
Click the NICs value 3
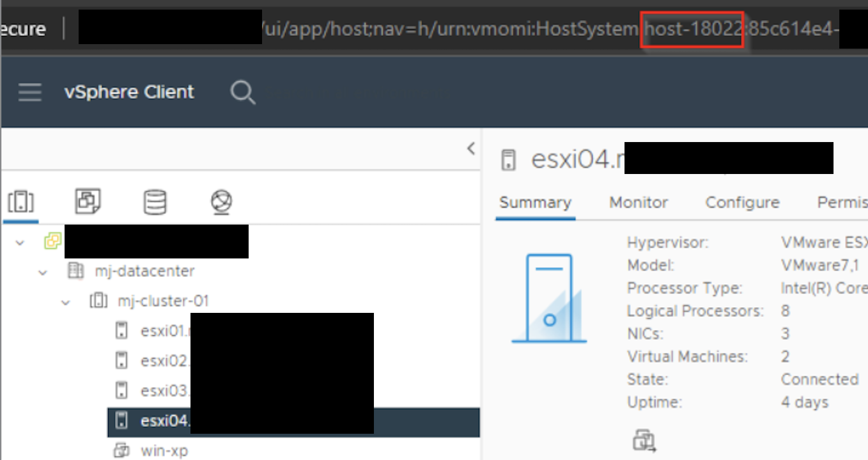pos(786,334)
